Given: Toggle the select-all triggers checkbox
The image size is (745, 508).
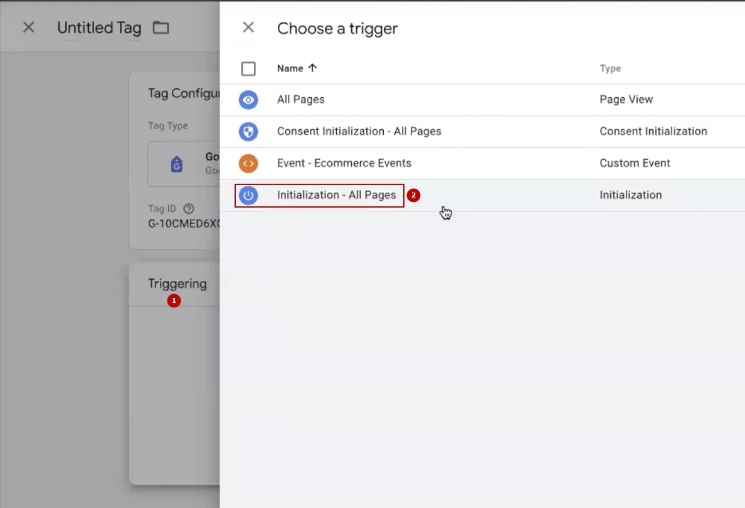Looking at the screenshot, I should click(x=248, y=69).
